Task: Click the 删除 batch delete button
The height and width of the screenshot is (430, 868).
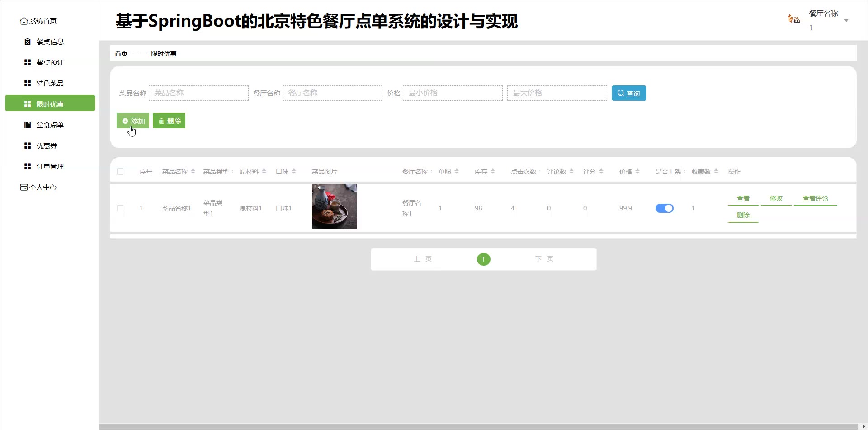Action: click(169, 121)
